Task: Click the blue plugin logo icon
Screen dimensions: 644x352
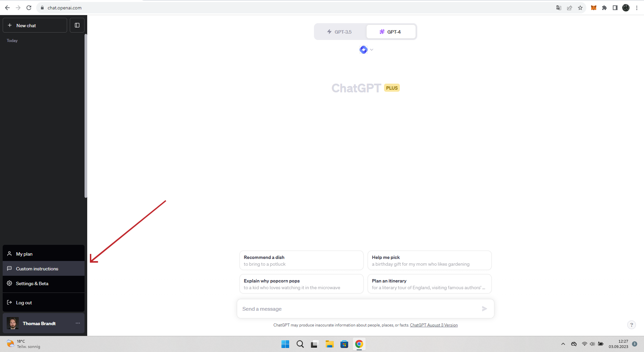Action: tap(363, 50)
